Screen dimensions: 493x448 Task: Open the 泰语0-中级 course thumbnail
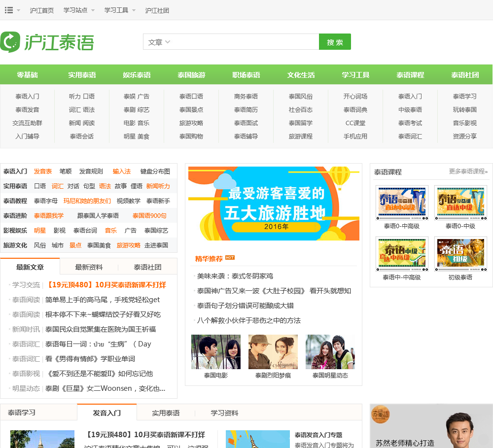coord(460,203)
